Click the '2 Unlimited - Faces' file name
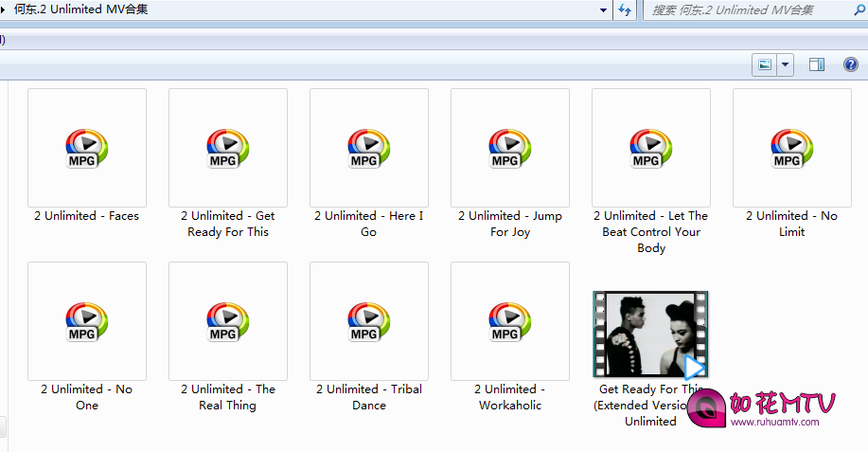This screenshot has width=868, height=452. coord(86,216)
